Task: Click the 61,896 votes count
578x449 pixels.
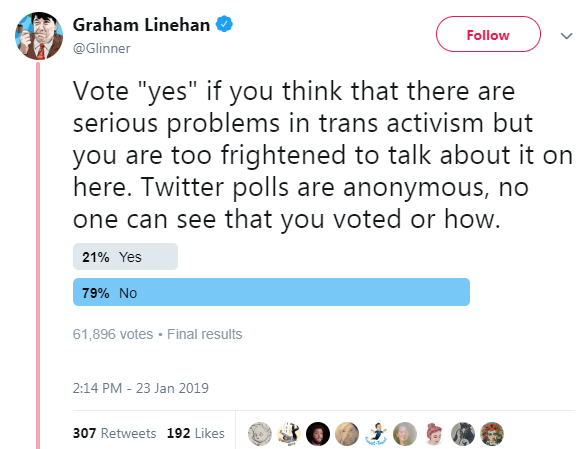Action: coord(112,334)
